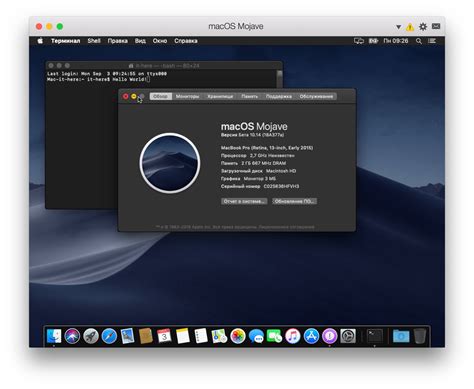Open System Preferences gear in Dock
The image size is (474, 389).
tap(348, 336)
